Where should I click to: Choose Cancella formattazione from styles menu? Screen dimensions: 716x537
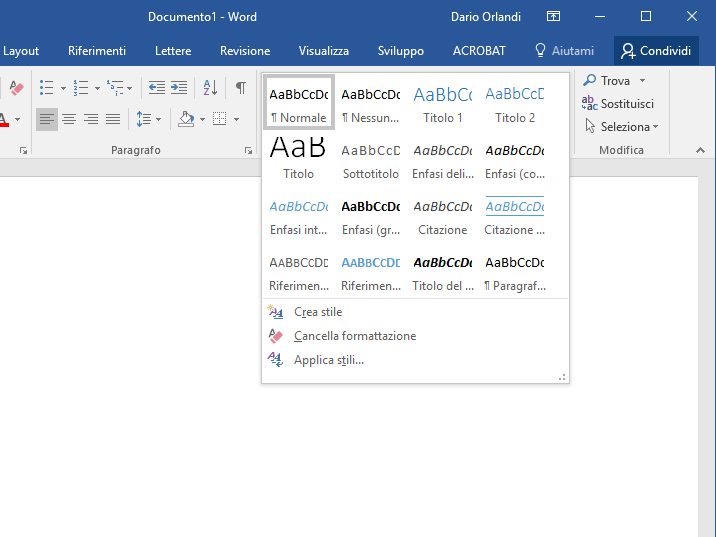354,336
